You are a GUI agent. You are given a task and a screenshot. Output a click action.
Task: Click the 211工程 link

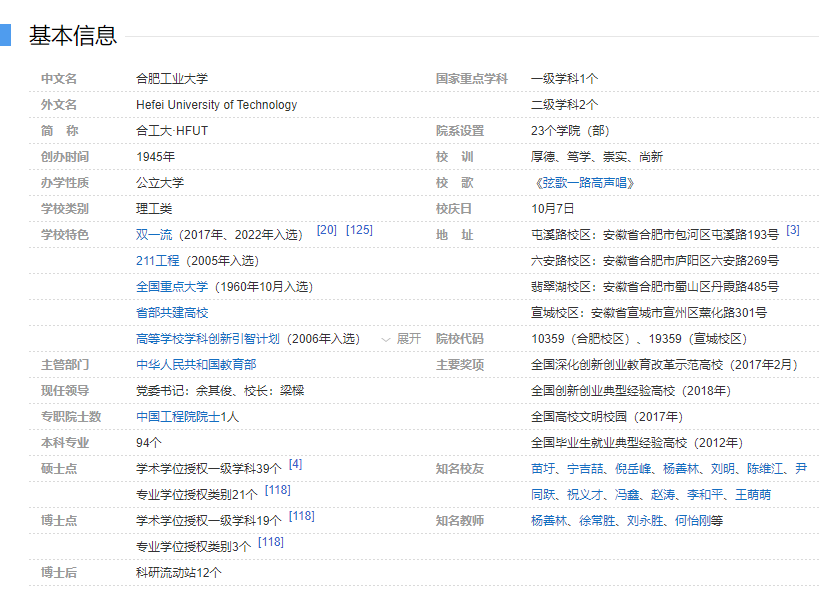tap(158, 261)
